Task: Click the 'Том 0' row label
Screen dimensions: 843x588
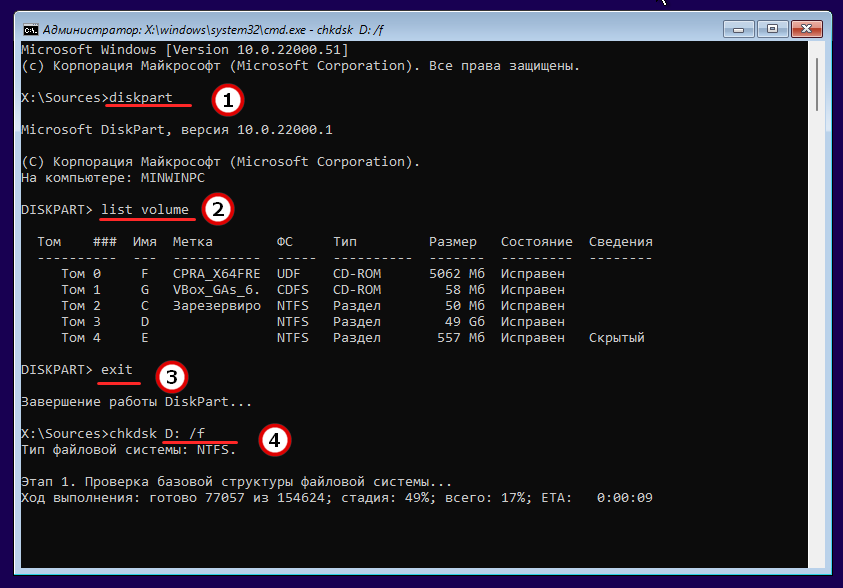Action: coord(81,274)
